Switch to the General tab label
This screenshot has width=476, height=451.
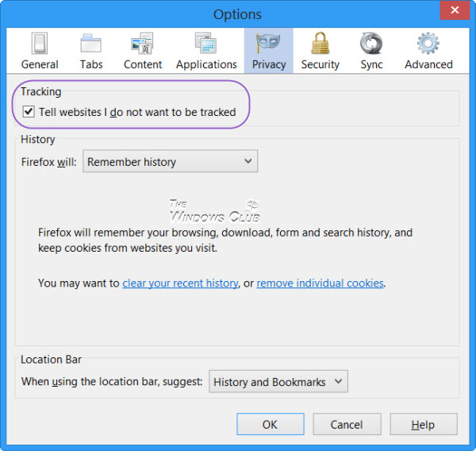[x=40, y=65]
